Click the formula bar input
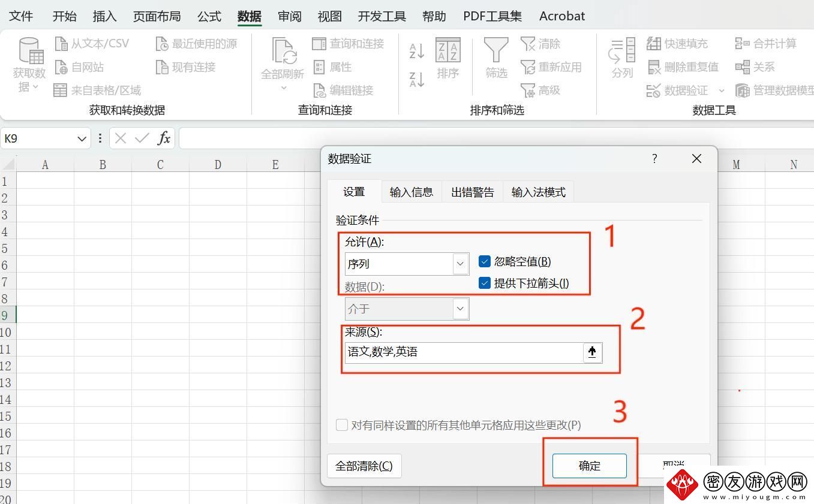This screenshot has width=814, height=504. point(495,138)
